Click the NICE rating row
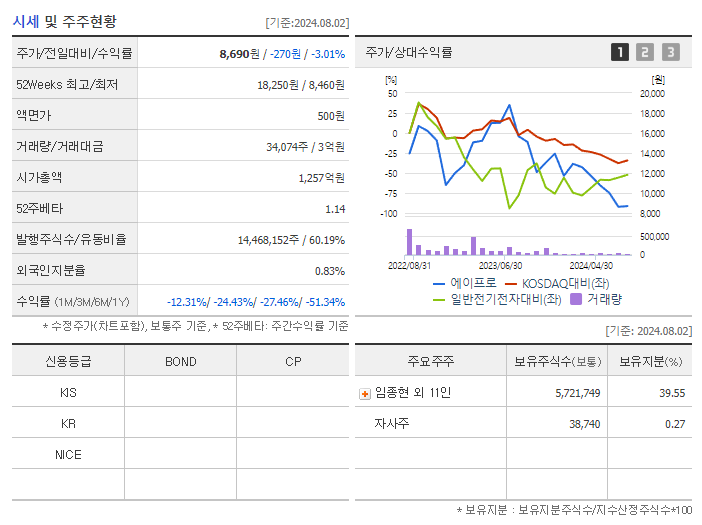Image resolution: width=702 pixels, height=525 pixels. click(180, 454)
